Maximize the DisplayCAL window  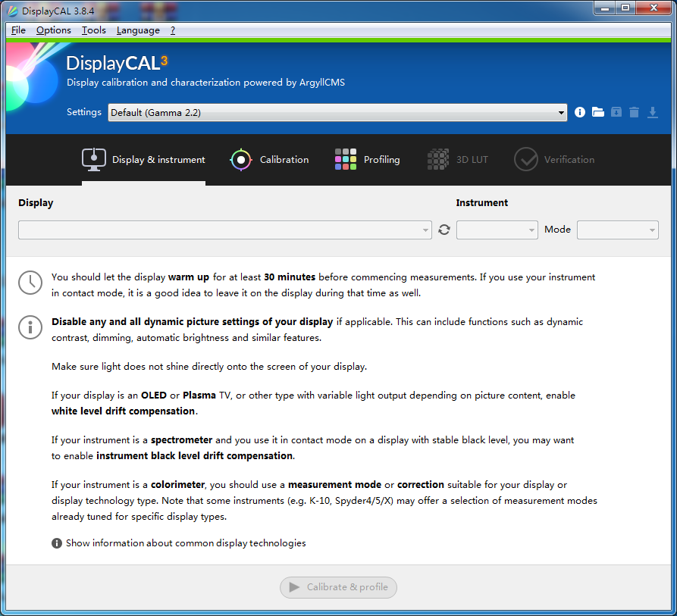point(625,8)
